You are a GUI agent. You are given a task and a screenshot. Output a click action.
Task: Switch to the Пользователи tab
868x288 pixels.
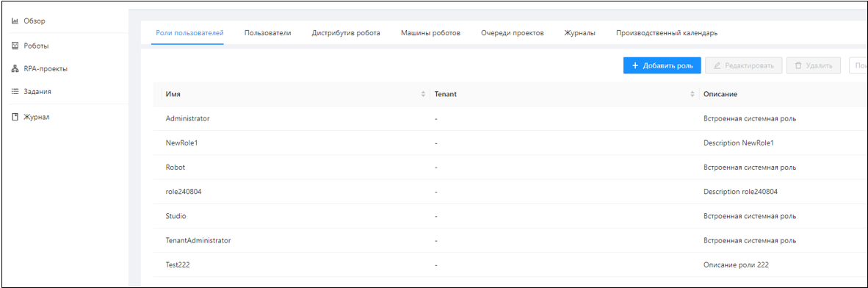tap(268, 33)
